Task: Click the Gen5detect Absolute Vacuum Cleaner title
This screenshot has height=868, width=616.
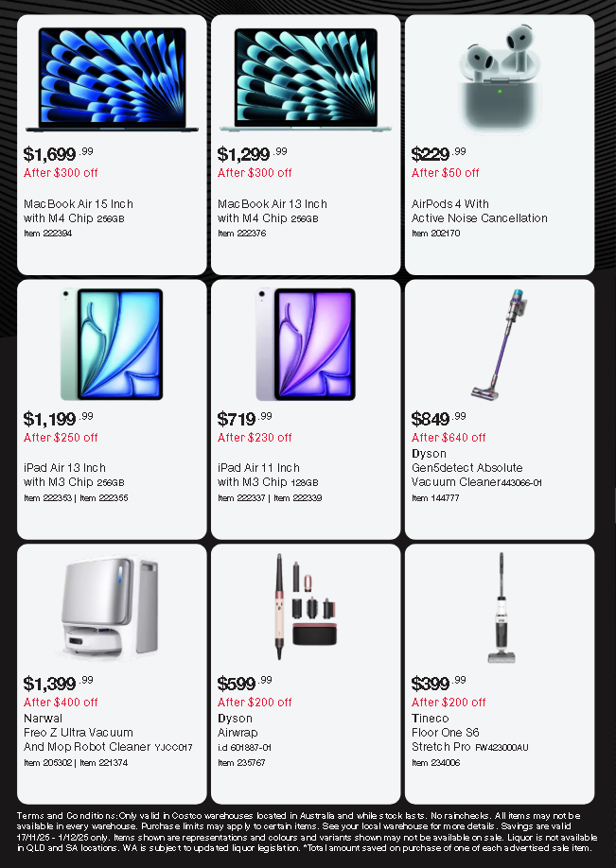Action: coord(467,475)
